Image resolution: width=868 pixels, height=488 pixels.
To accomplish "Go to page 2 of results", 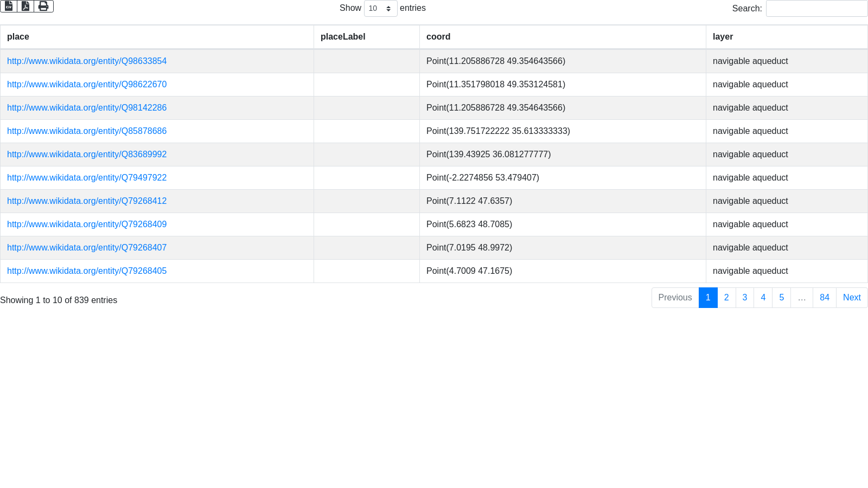I will pyautogui.click(x=726, y=298).
